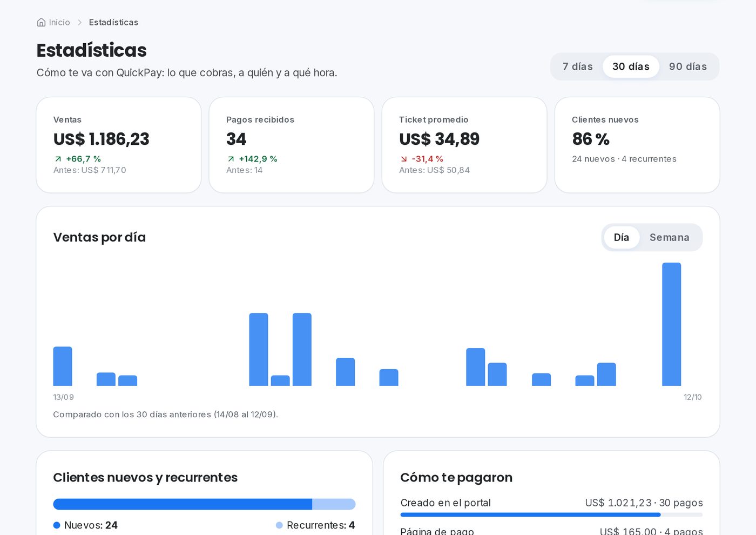Click the Nuevos: 24 legend text
The width and height of the screenshot is (756, 535).
tap(91, 525)
